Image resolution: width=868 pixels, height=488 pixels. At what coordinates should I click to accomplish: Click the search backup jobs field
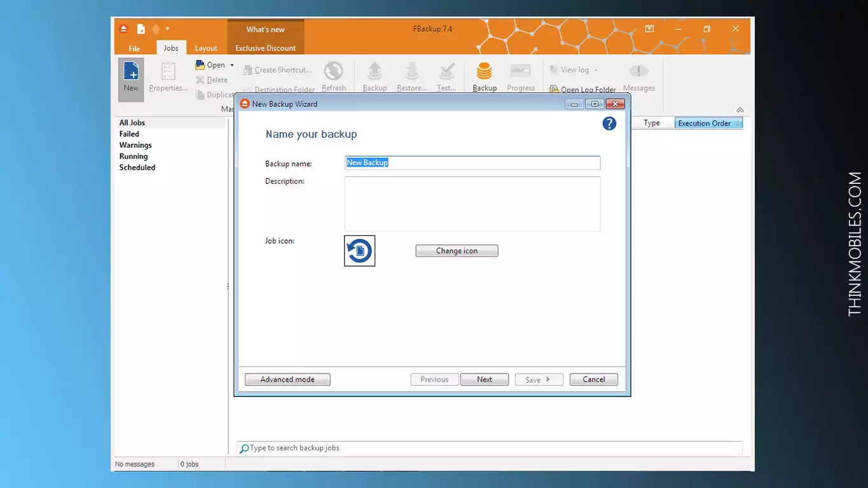490,448
